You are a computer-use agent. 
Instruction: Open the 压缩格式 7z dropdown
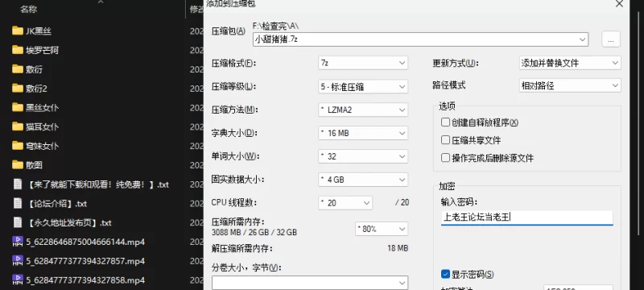tap(363, 63)
